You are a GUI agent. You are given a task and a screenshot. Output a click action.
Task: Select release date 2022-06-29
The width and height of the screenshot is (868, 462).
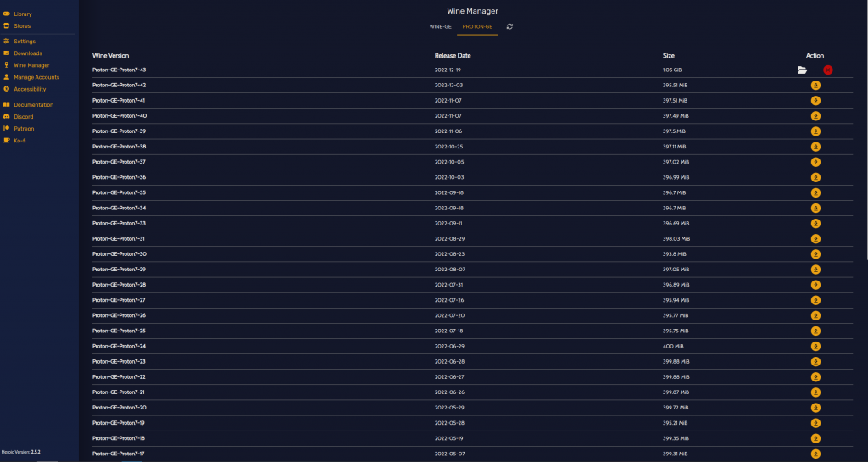pyautogui.click(x=449, y=347)
